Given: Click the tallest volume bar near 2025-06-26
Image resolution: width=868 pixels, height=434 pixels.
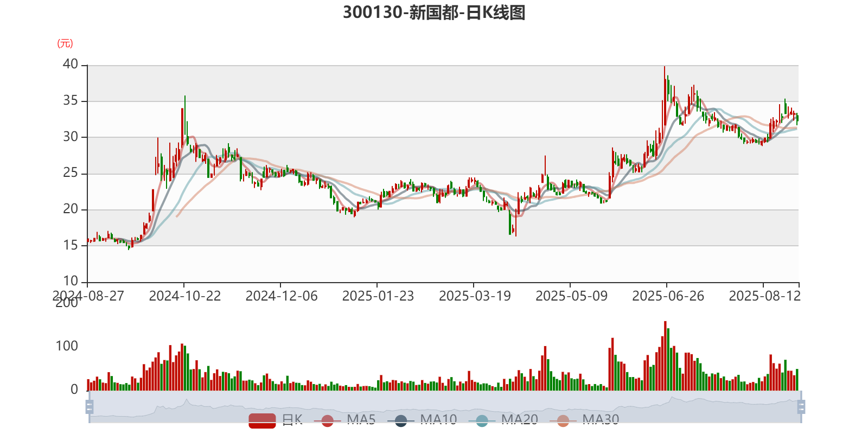Looking at the screenshot, I should point(665,356).
